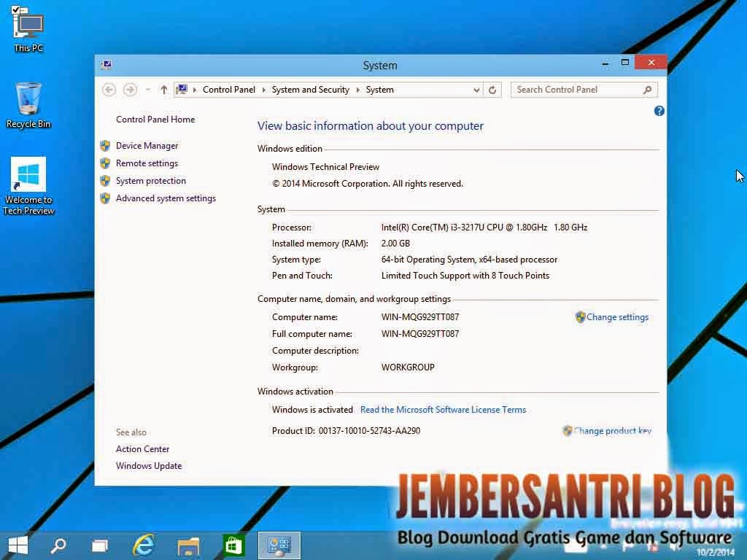Open Task View from the taskbar
The image size is (747, 560).
pyautogui.click(x=99, y=545)
